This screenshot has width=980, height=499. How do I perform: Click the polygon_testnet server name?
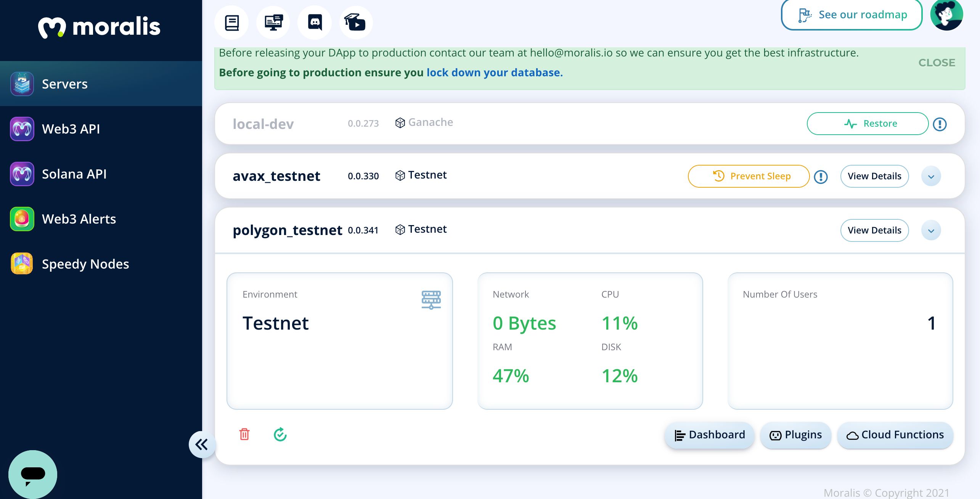coord(288,230)
